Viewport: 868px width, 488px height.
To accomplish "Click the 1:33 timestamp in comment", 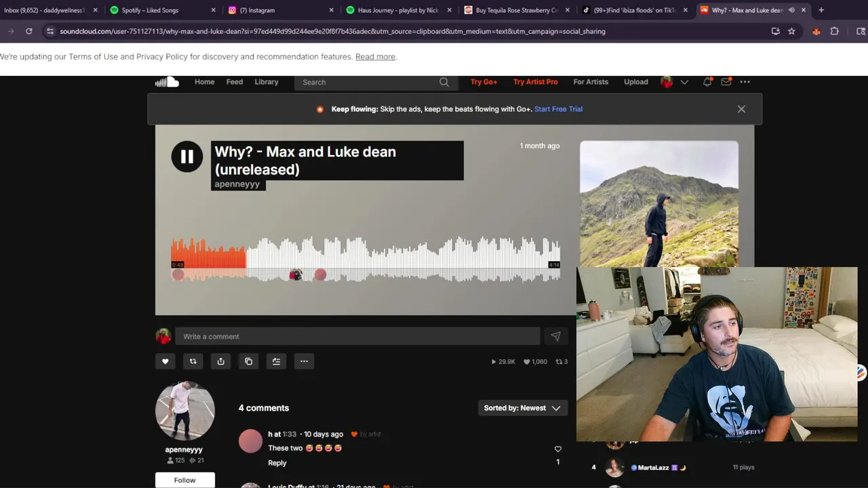I will (290, 434).
